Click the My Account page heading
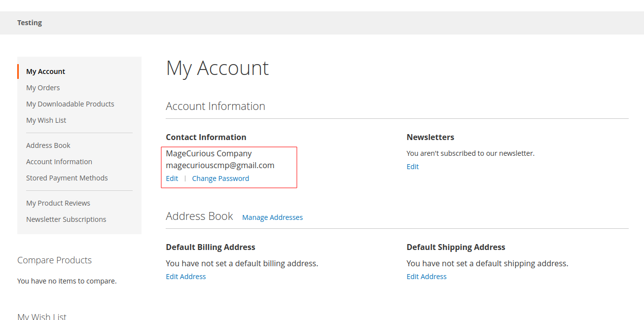The width and height of the screenshot is (644, 320). (x=217, y=68)
